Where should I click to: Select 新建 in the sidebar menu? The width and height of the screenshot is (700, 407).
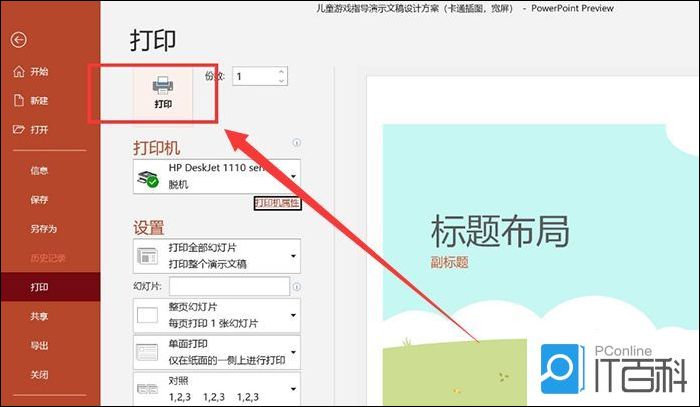39,100
